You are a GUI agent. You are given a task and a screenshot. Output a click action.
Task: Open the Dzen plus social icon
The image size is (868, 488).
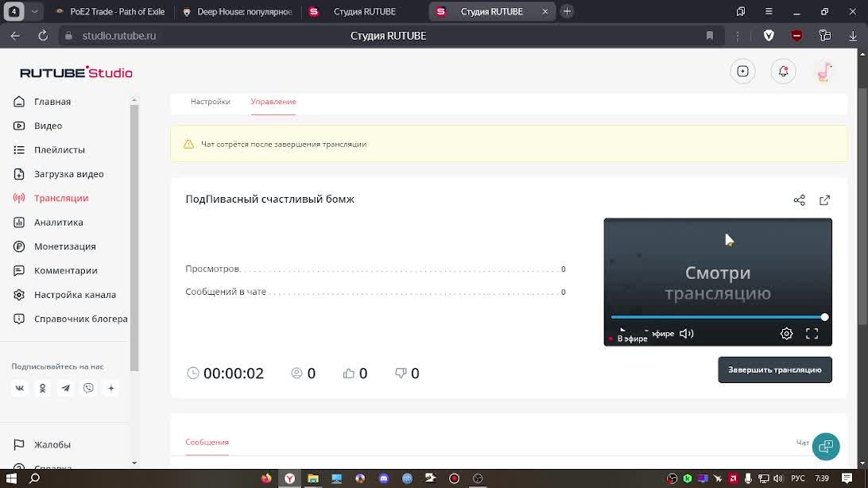tap(111, 389)
